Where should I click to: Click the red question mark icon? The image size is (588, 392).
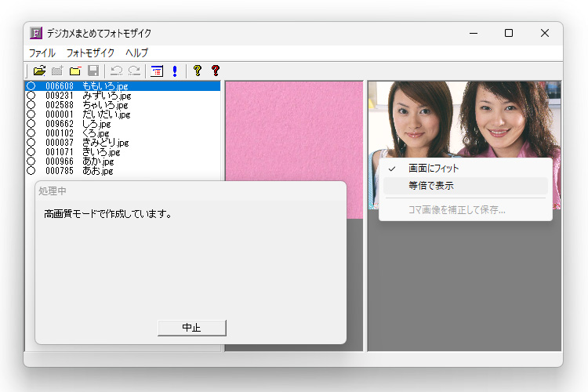[x=216, y=71]
